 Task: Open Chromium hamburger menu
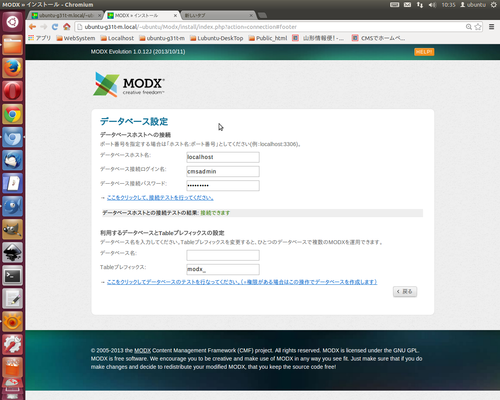click(x=492, y=27)
